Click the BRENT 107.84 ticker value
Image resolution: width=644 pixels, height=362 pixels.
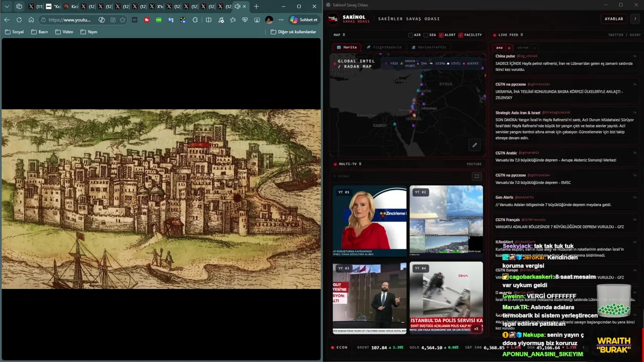pos(380,347)
